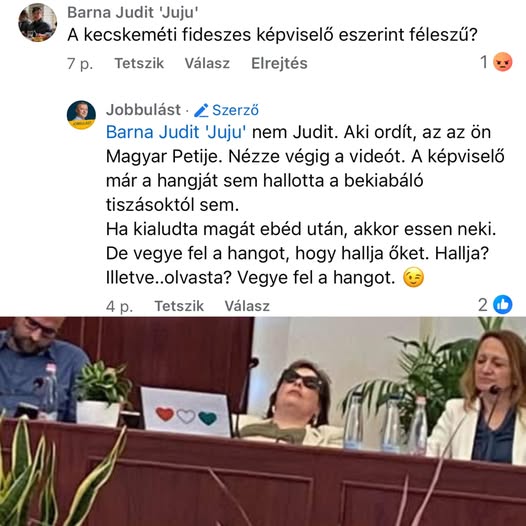Reply to Barna Judit's comment with Válasz
526x526 pixels.
207,63
